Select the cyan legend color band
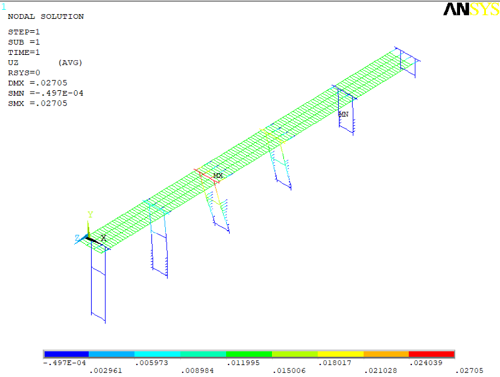The width and height of the screenshot is (500, 377). pos(157,354)
